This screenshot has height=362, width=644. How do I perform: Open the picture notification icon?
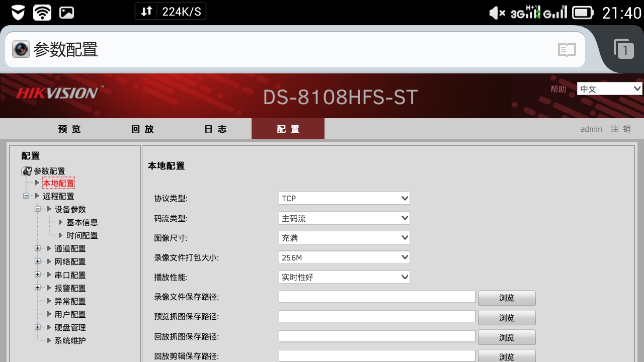(67, 13)
